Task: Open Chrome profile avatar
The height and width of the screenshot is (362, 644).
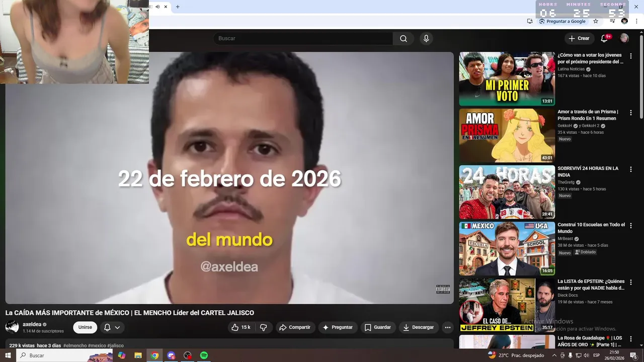Action: point(624,21)
